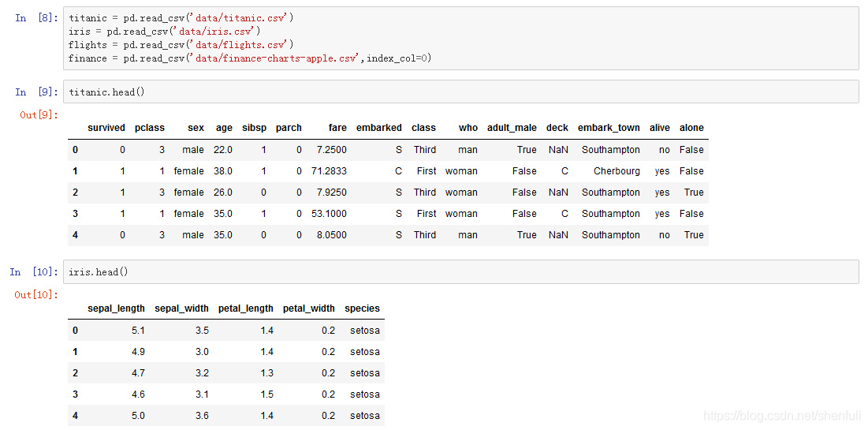Viewport: 868px width, 430px height.
Task: Click the 'sepal_width' column header
Action: [x=181, y=308]
